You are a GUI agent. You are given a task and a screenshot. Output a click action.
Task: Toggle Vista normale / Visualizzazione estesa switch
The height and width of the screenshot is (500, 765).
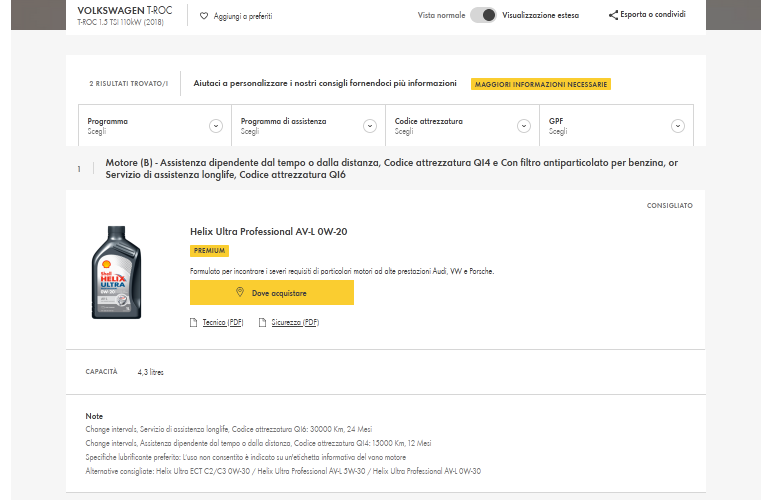(x=483, y=15)
